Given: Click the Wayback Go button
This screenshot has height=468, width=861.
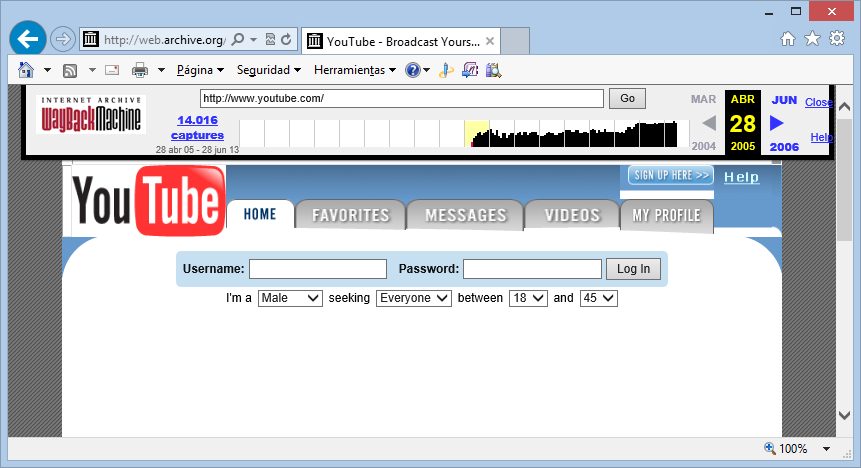Looking at the screenshot, I should coord(627,98).
